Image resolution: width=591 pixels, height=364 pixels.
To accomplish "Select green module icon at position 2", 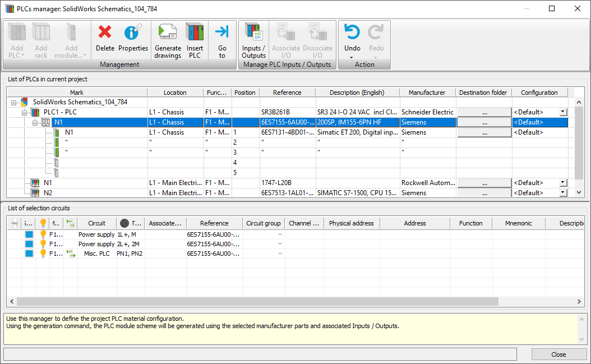I will coord(57,142).
